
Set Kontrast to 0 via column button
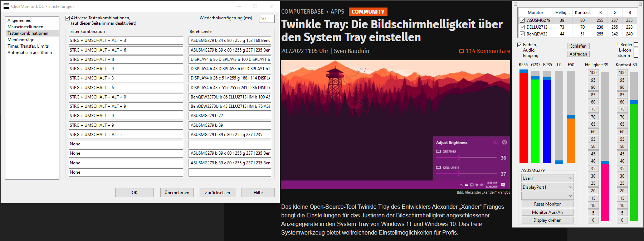point(622,220)
